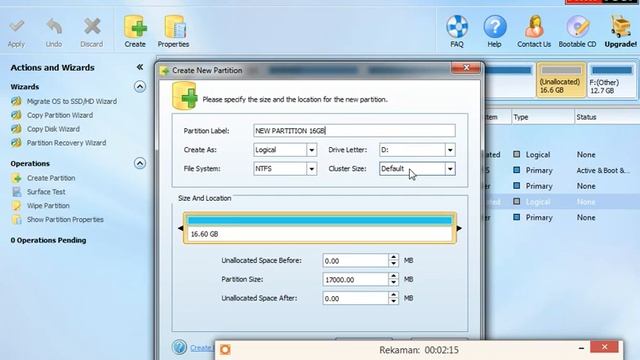Collapse the Operations section

140,163
